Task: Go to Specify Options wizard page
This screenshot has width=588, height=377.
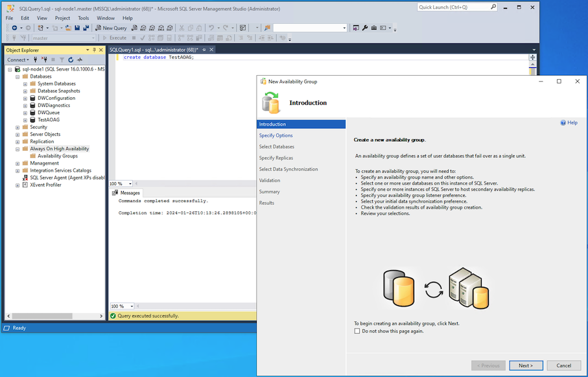Action: (x=276, y=135)
